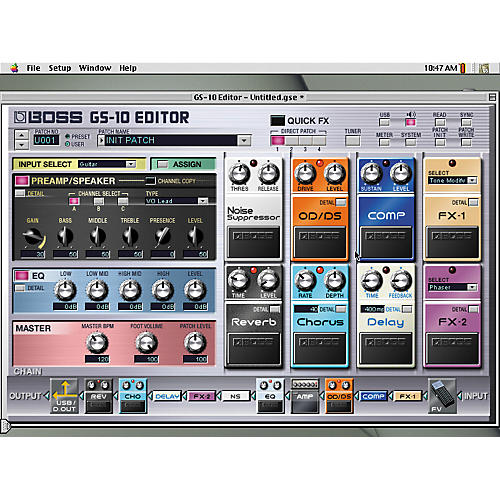
Task: Click the EQ pedal icon in chain
Action: pyautogui.click(x=270, y=396)
